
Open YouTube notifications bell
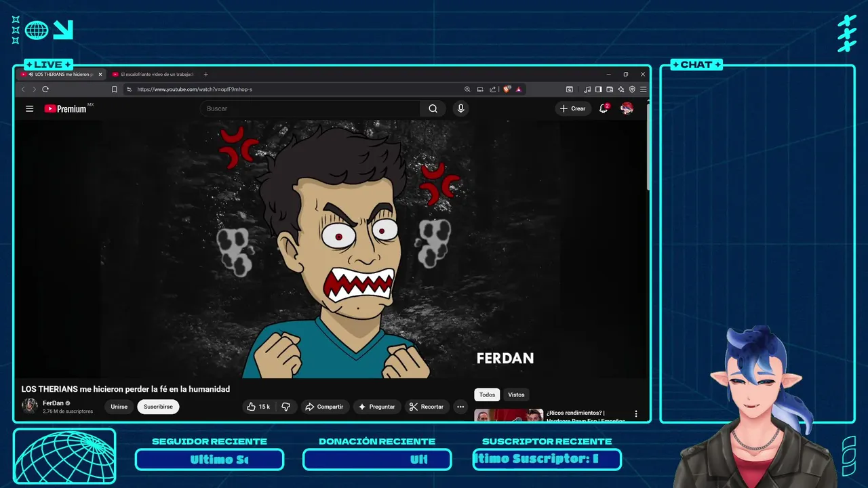click(x=604, y=108)
